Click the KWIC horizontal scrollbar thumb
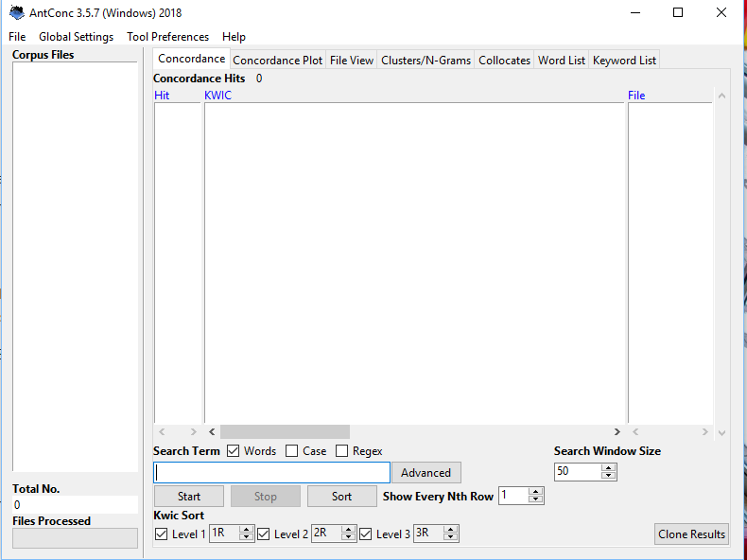The height and width of the screenshot is (560, 747). 285,432
